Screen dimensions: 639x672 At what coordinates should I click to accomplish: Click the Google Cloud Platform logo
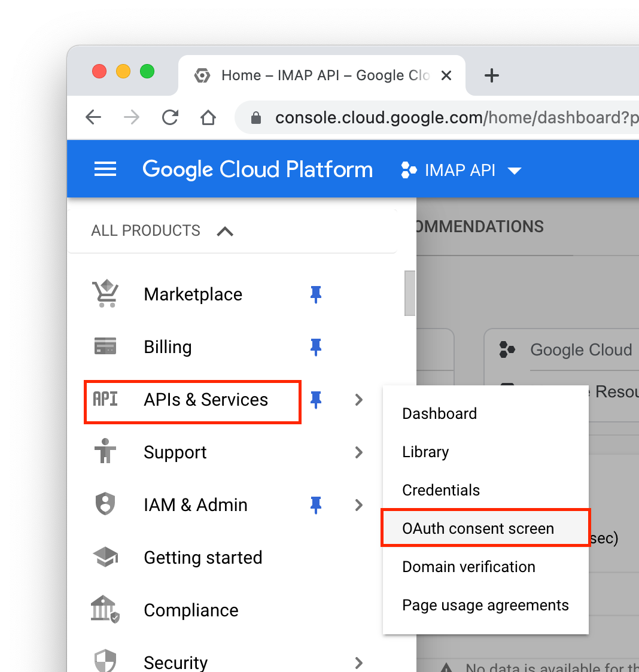coord(257,169)
